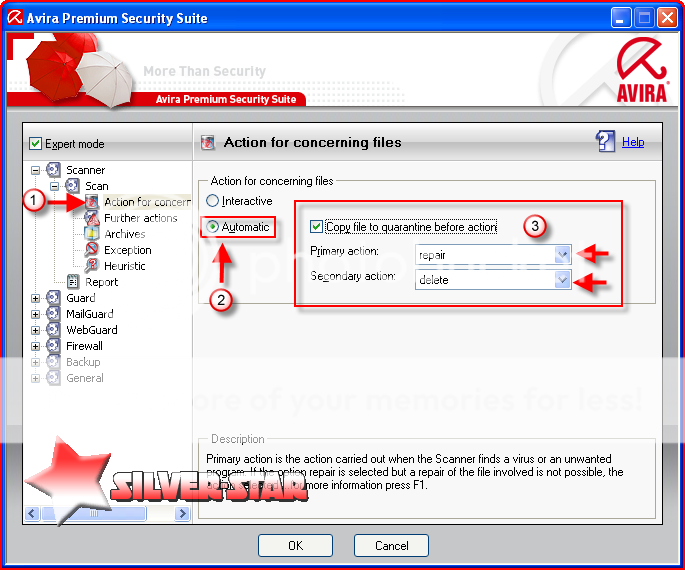This screenshot has width=685, height=570.
Task: Click the Guard gear icon
Action: (x=53, y=298)
